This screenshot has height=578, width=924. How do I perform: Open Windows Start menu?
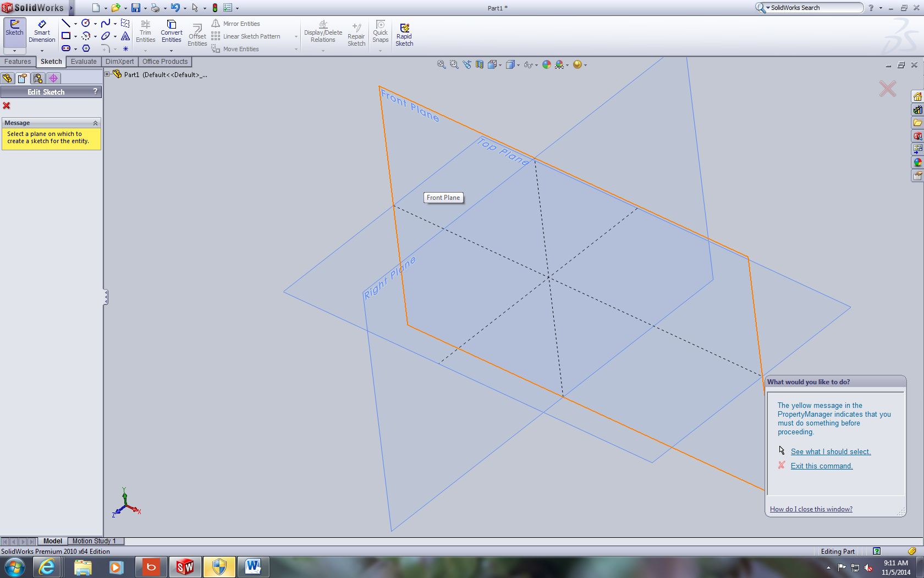tap(15, 567)
